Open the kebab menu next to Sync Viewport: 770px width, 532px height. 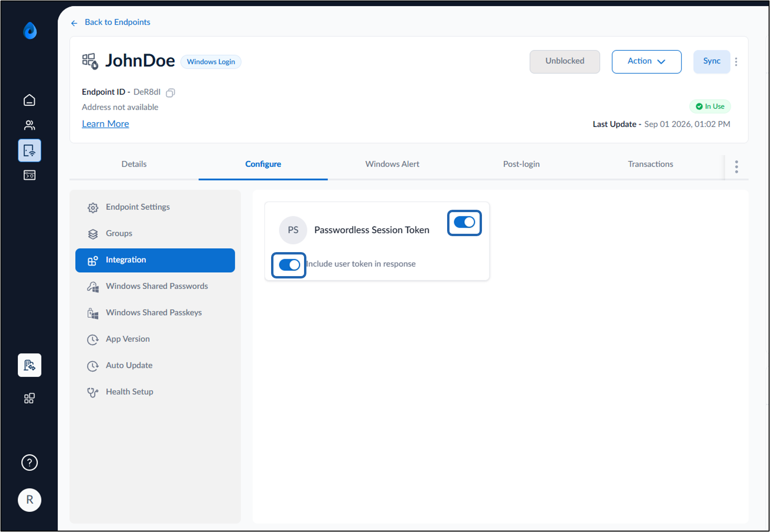[736, 62]
